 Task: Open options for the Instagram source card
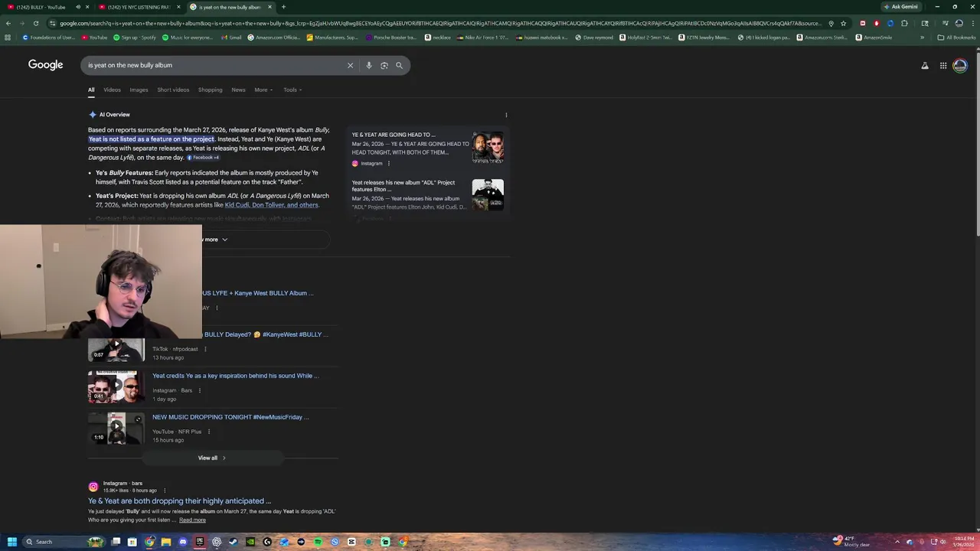[388, 163]
